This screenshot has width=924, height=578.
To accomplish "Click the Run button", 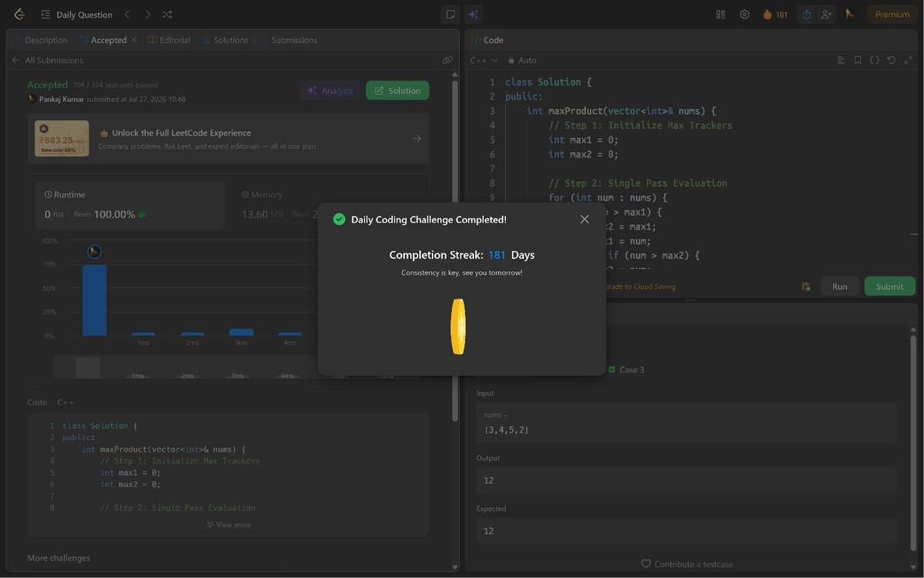I will coord(839,287).
